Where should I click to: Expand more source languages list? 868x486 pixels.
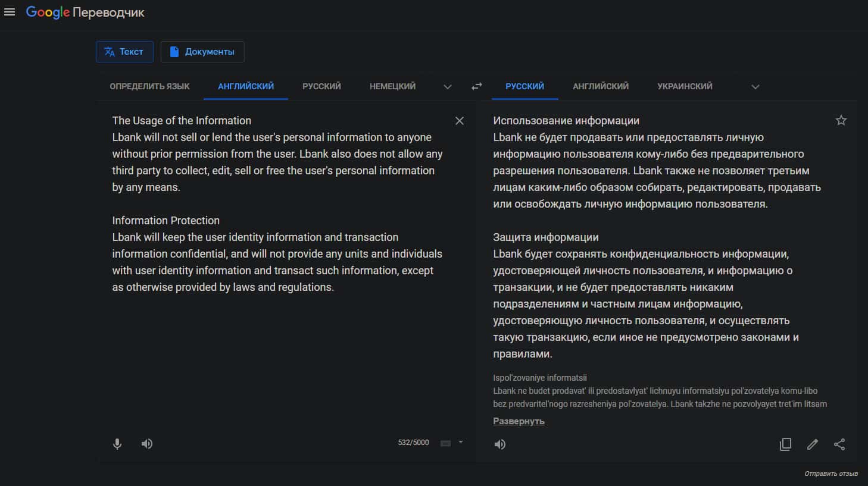448,87
